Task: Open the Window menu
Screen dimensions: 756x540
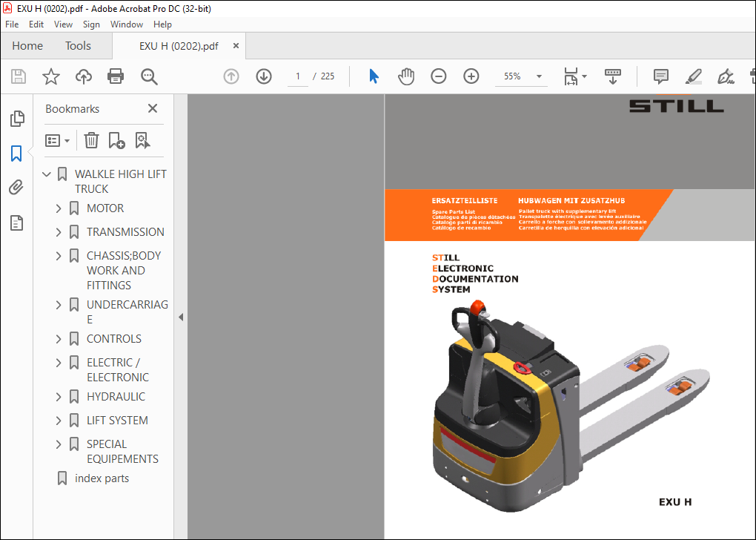Action: tap(127, 24)
